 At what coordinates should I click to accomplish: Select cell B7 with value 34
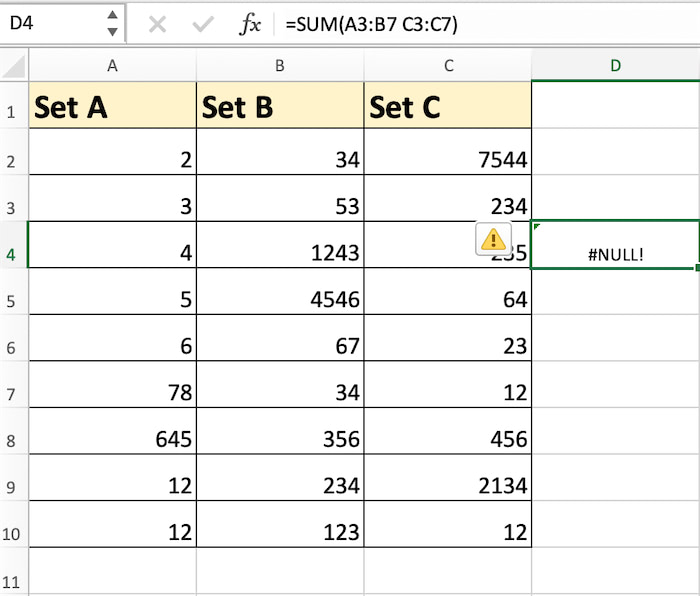280,384
